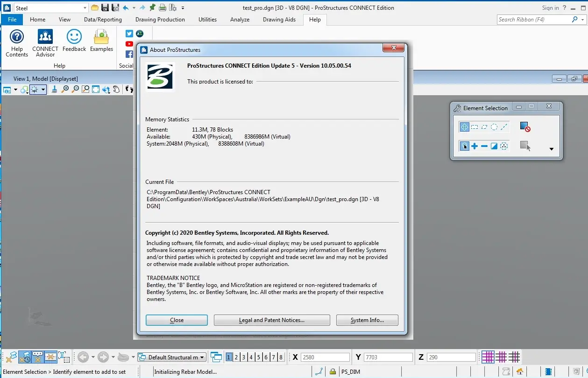Open the Default Structural model dropdown

pyautogui.click(x=172, y=357)
